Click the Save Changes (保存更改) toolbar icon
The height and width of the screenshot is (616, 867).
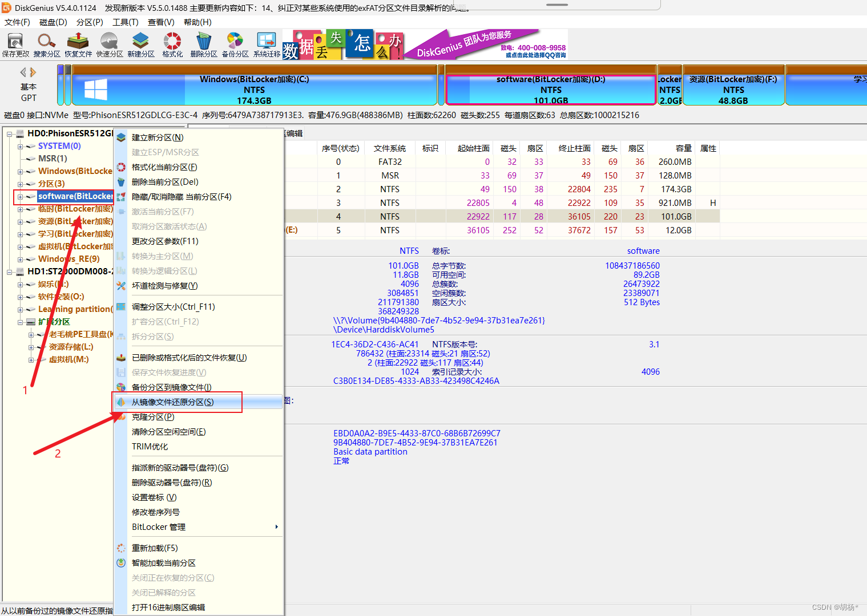click(x=15, y=44)
